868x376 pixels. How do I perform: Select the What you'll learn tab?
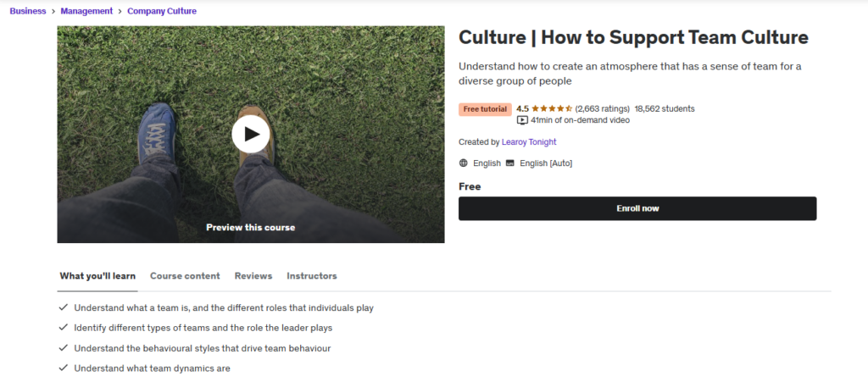pyautogui.click(x=97, y=276)
